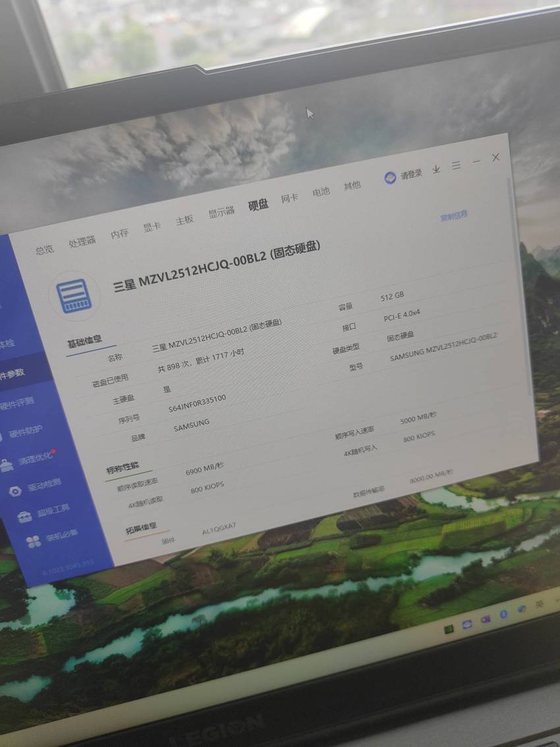The image size is (560, 747).
Task: Click the usage value 共 898 次，累计 1717 小时
Action: coord(201,360)
